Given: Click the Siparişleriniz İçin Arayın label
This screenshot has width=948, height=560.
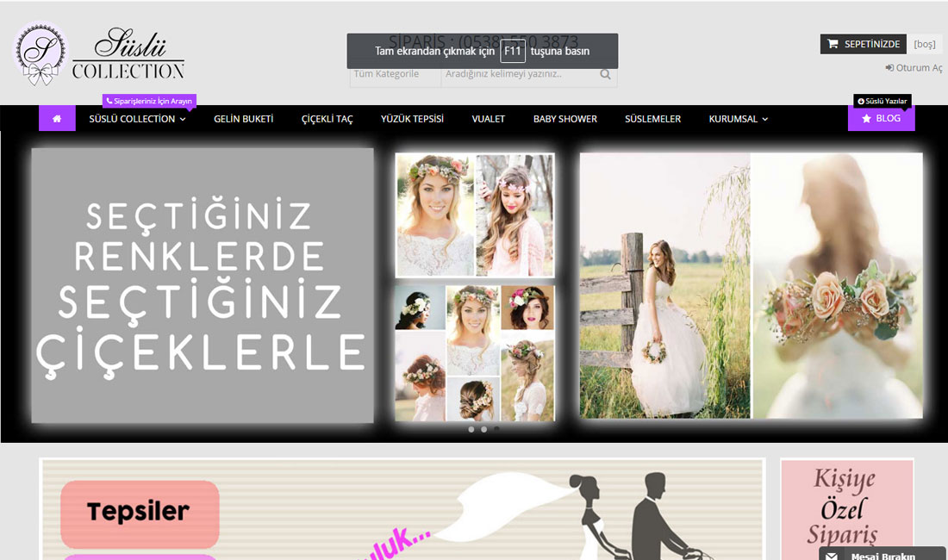Looking at the screenshot, I should pyautogui.click(x=149, y=101).
